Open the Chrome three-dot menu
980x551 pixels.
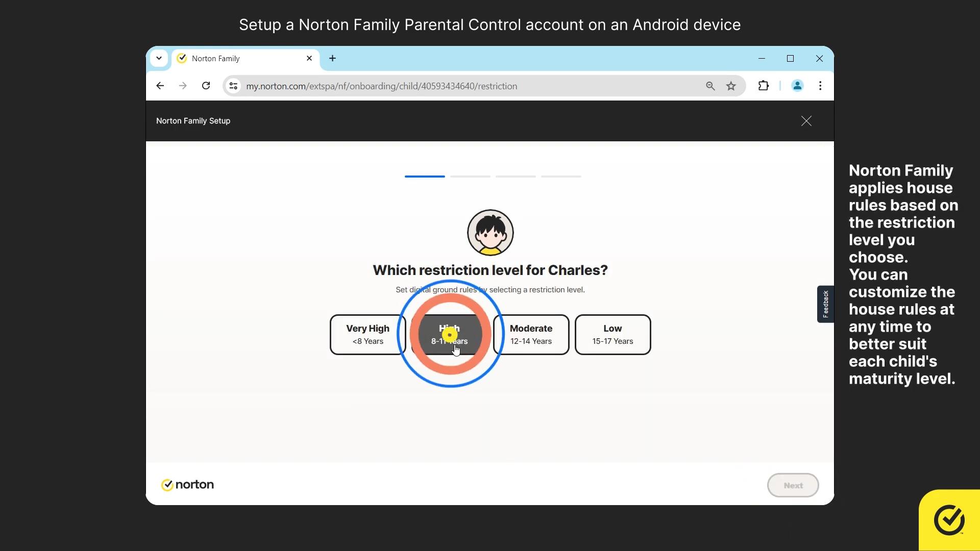[x=820, y=86]
